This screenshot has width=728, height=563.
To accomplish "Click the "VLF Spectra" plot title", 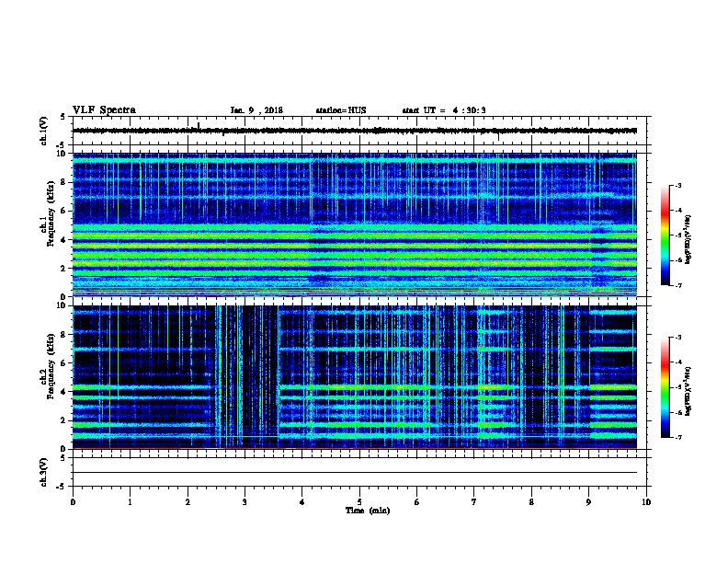I will tap(104, 110).
